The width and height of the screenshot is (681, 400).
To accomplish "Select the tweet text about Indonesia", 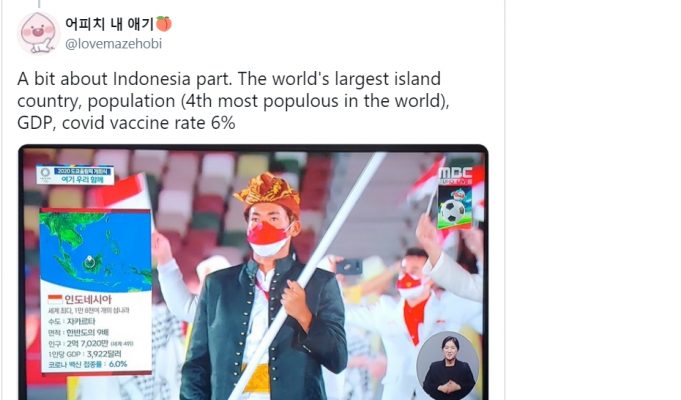I will click(x=233, y=101).
